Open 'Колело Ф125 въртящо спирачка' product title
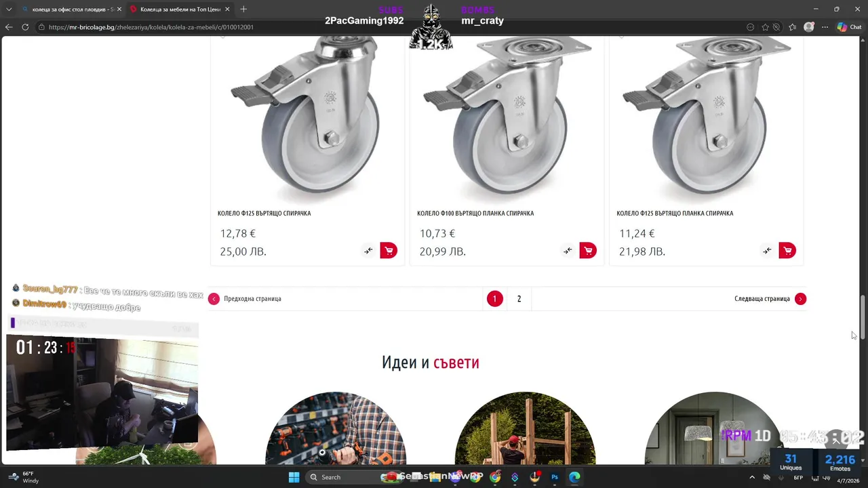The height and width of the screenshot is (488, 868). pos(264,213)
